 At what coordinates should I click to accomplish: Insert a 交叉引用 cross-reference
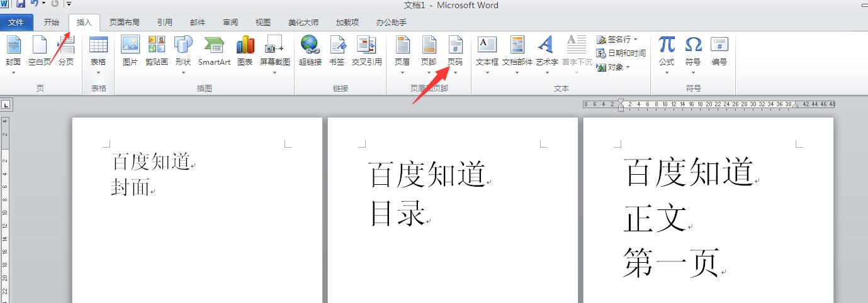coord(367,52)
